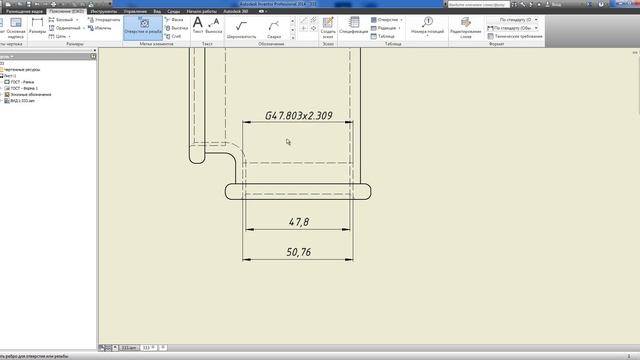Open the Пояснение (ESKD) ribbon tab

click(x=66, y=11)
